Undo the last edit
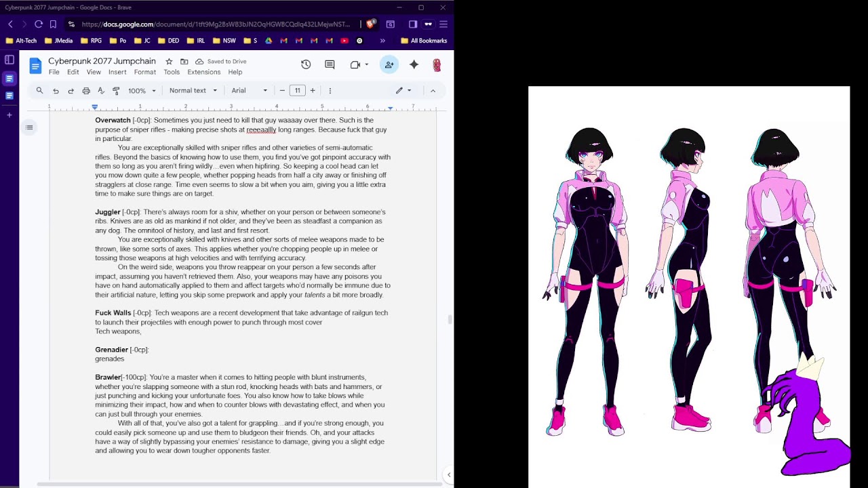Image resolution: width=868 pixels, height=488 pixels. click(x=56, y=90)
